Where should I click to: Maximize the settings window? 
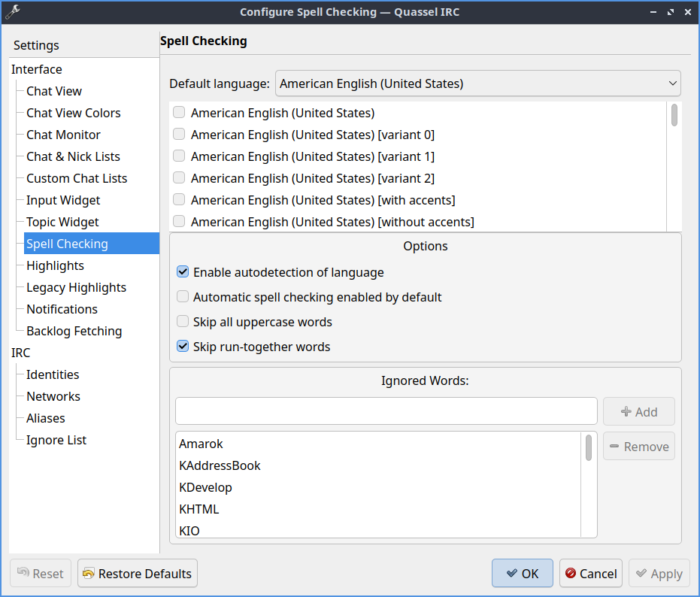670,11
